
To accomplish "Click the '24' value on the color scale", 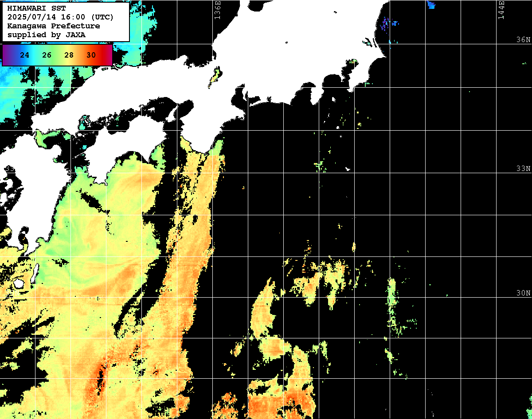I will (x=25, y=55).
